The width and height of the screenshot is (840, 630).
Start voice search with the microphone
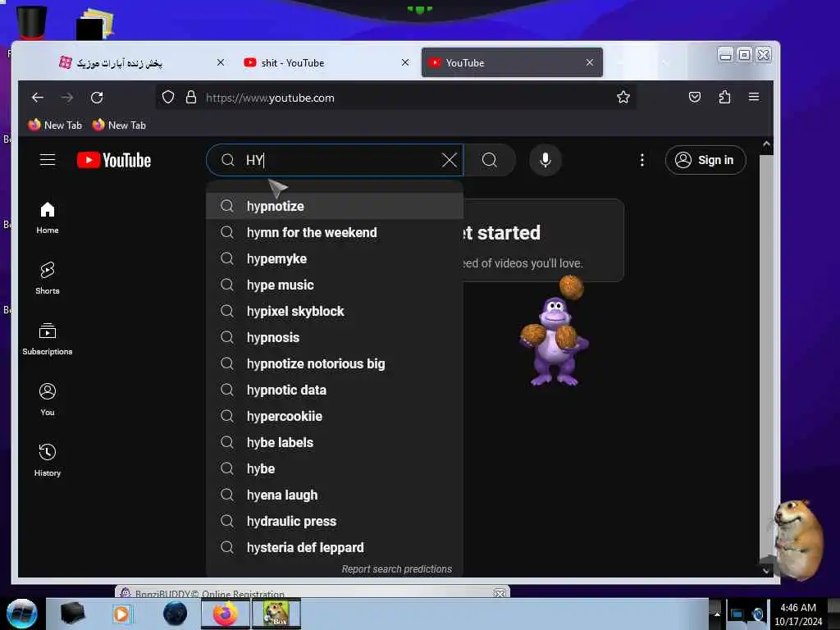coord(545,160)
